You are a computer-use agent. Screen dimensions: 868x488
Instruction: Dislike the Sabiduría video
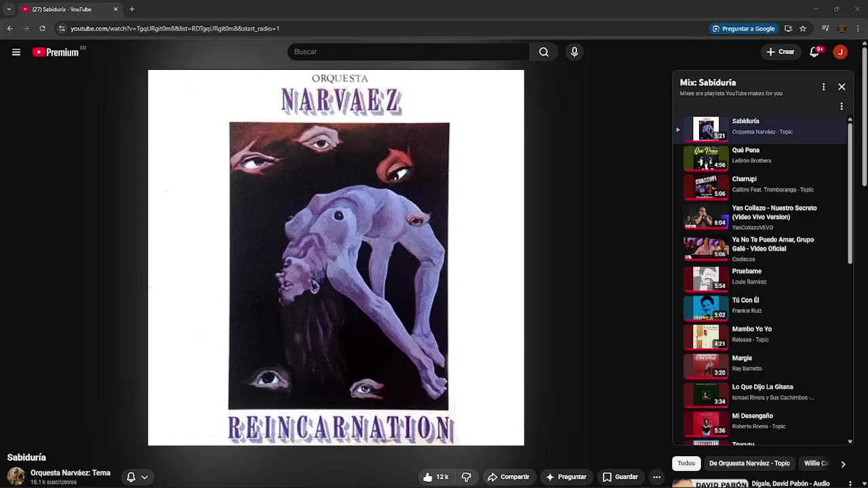tap(467, 477)
